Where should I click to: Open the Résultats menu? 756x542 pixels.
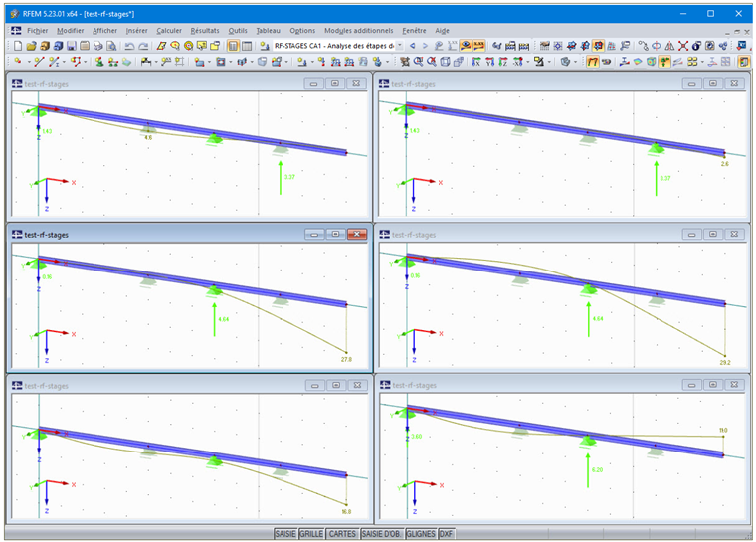click(205, 31)
